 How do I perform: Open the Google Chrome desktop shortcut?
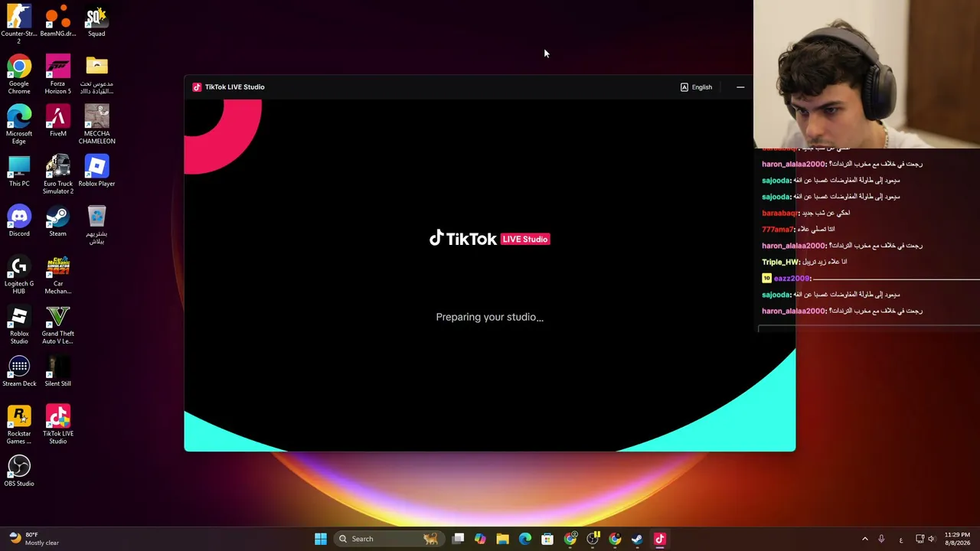19,74
